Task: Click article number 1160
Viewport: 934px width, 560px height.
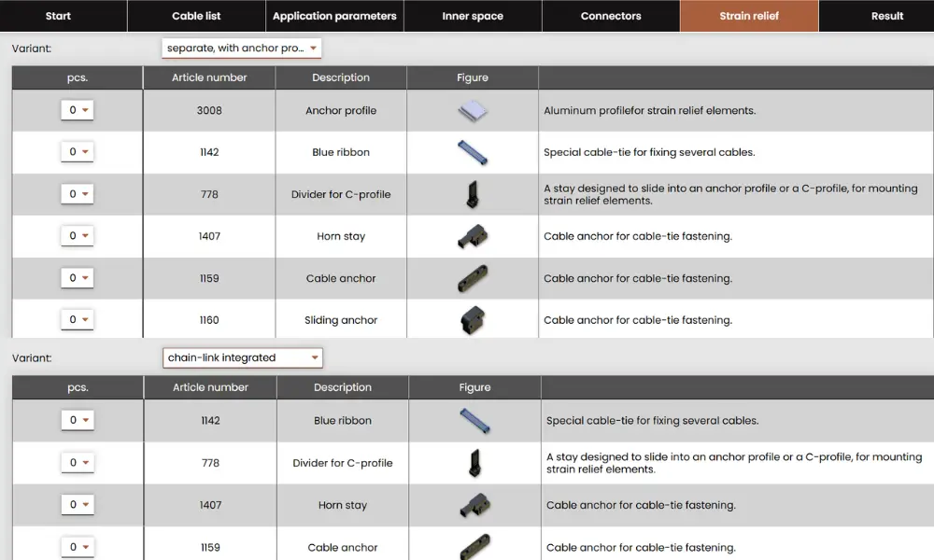Action: (209, 320)
